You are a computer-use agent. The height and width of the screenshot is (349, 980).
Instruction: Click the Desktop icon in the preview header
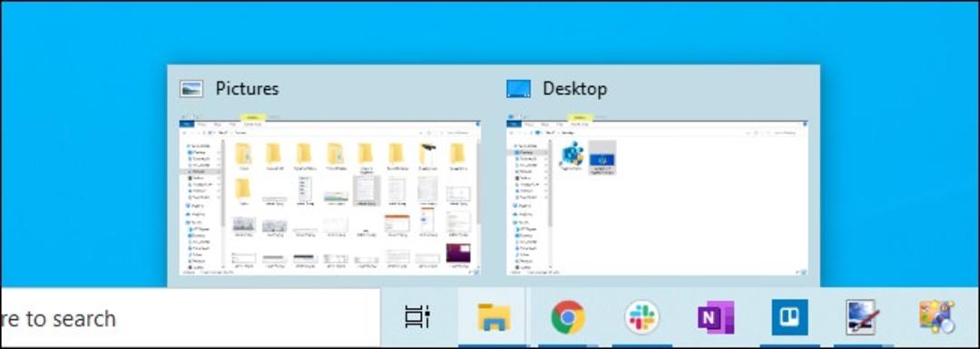tap(518, 89)
